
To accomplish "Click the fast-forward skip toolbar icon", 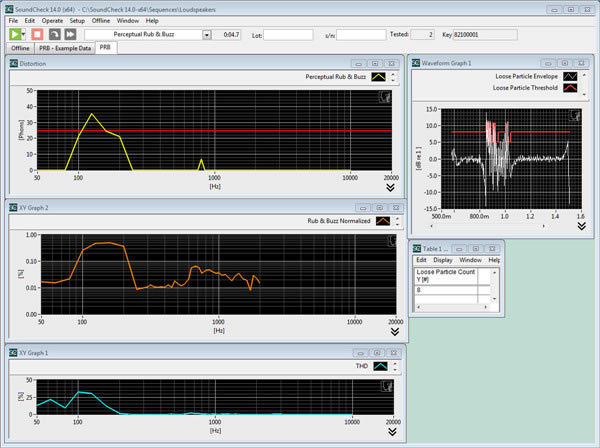I will tap(71, 34).
